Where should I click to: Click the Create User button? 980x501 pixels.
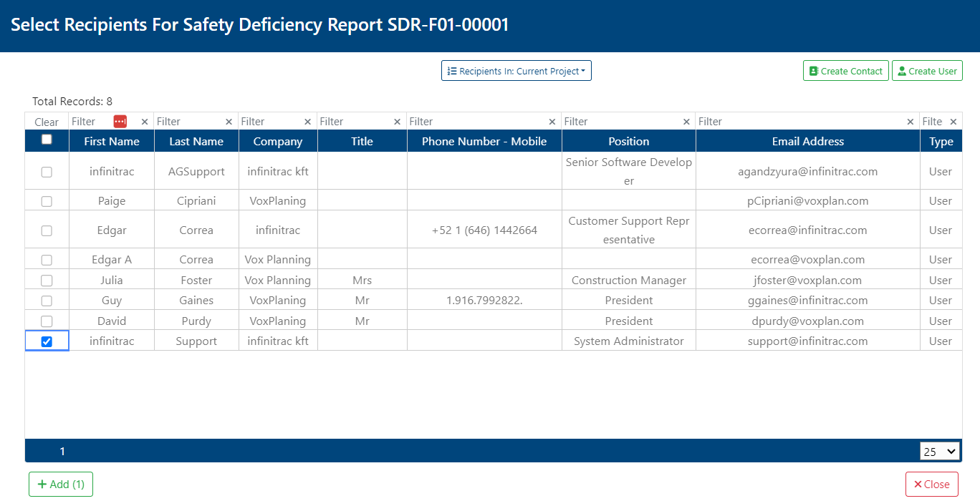[927, 71]
